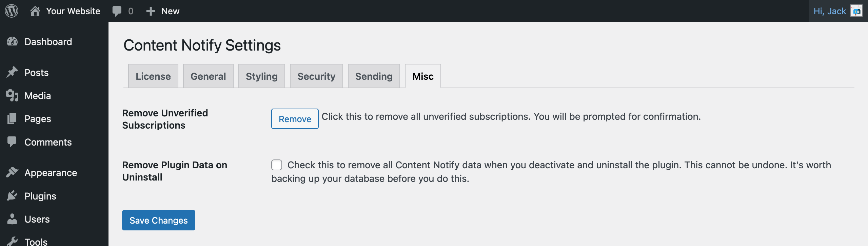Click the Media library icon
Image resolution: width=868 pixels, height=246 pixels.
12,96
